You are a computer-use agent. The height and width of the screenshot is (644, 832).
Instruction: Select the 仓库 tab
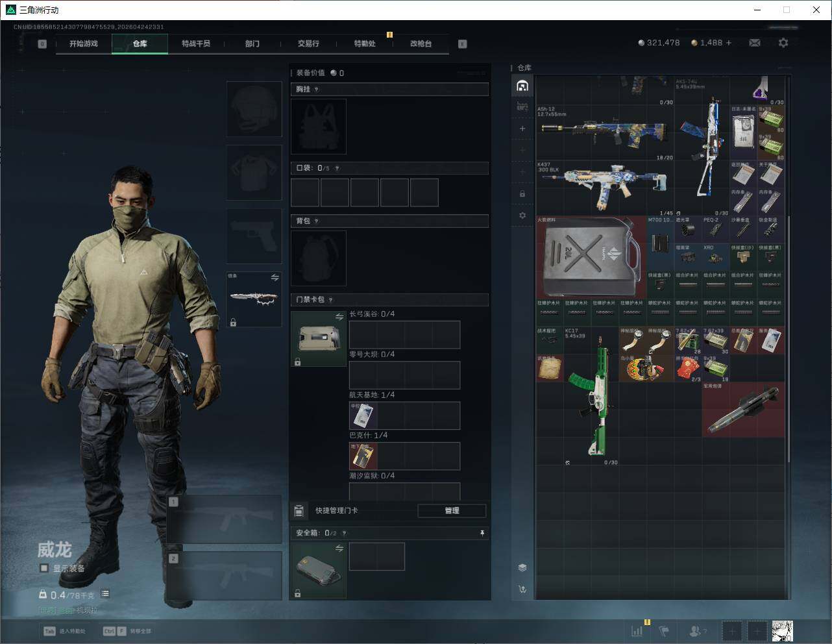(x=140, y=43)
